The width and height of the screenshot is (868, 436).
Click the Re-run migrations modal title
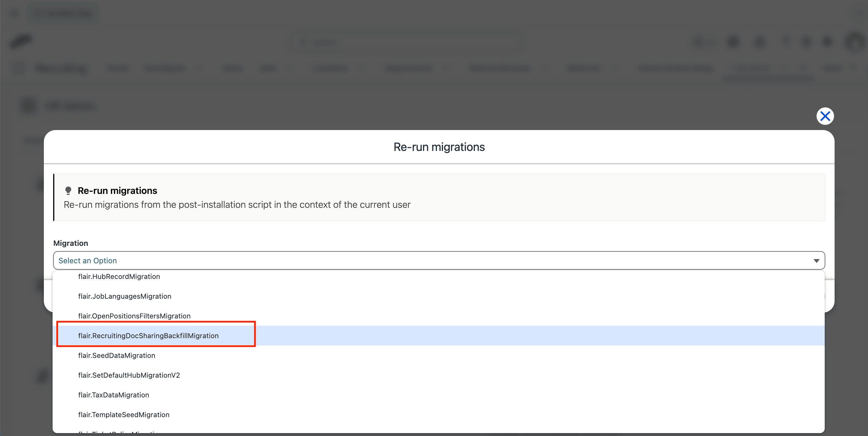pos(439,147)
